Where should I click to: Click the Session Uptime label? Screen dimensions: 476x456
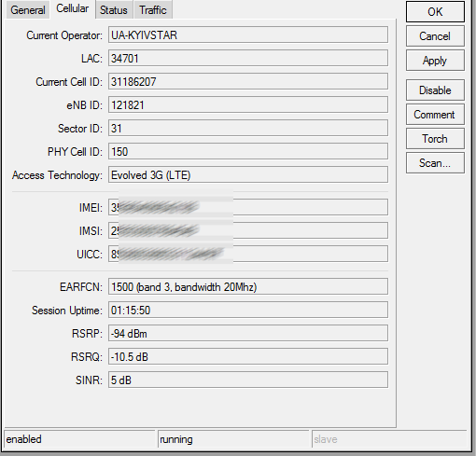click(67, 311)
